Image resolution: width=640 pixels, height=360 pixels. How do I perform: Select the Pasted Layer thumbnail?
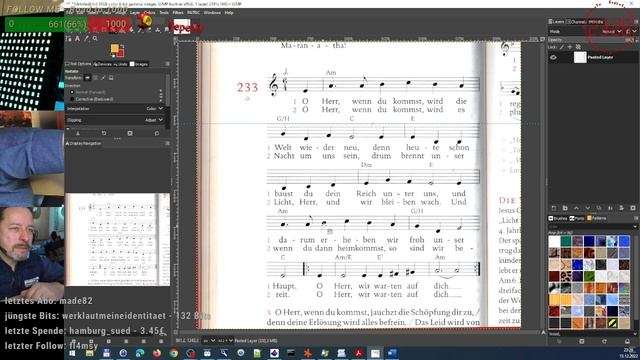tap(580, 58)
